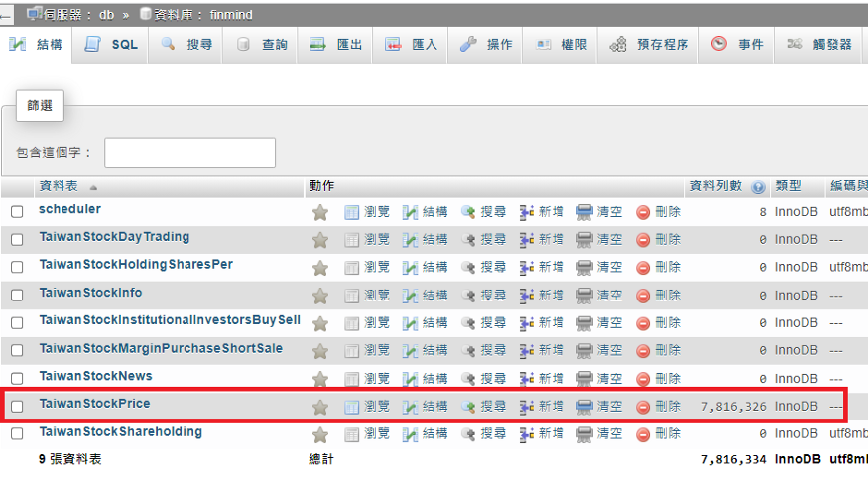Click insert icon for TaiwanStockDayTrading row

527,240
